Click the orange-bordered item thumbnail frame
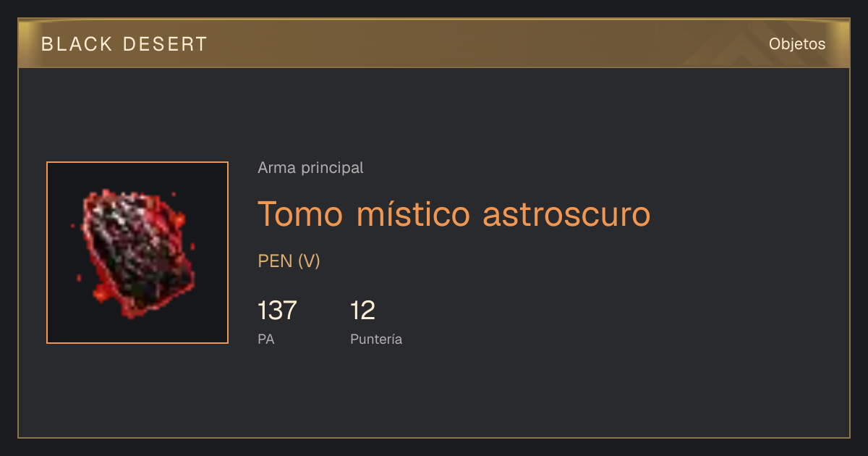 (x=137, y=253)
